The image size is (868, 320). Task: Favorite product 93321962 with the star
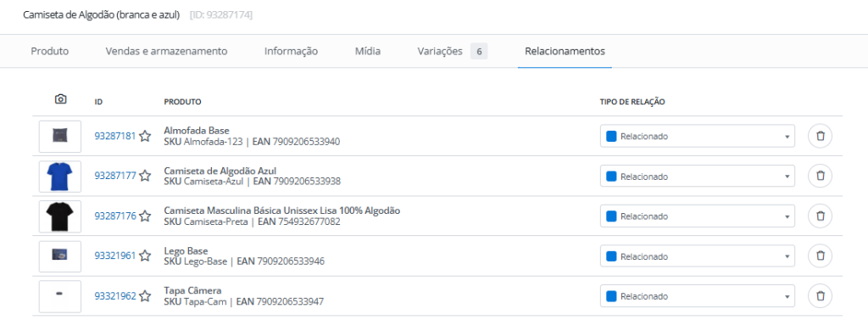tap(145, 295)
